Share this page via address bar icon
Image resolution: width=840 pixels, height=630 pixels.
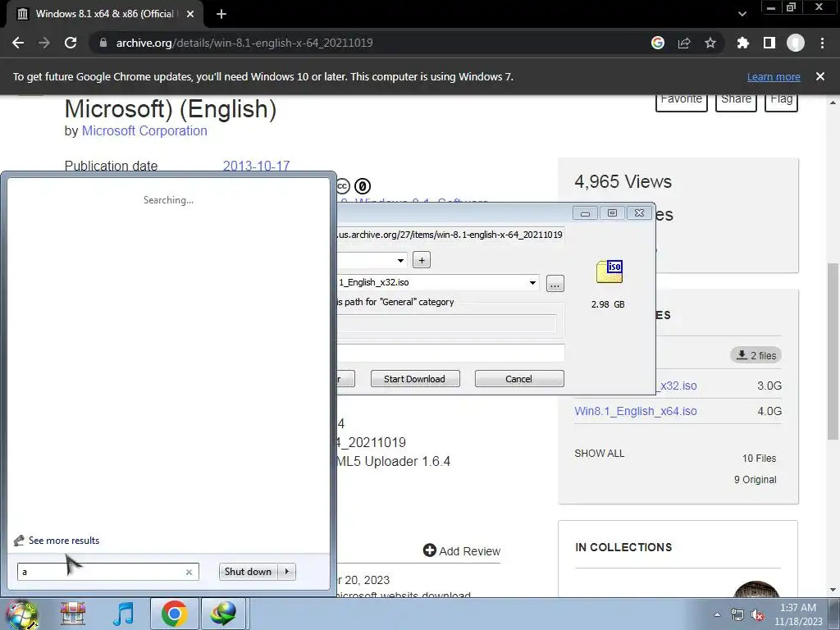684,43
